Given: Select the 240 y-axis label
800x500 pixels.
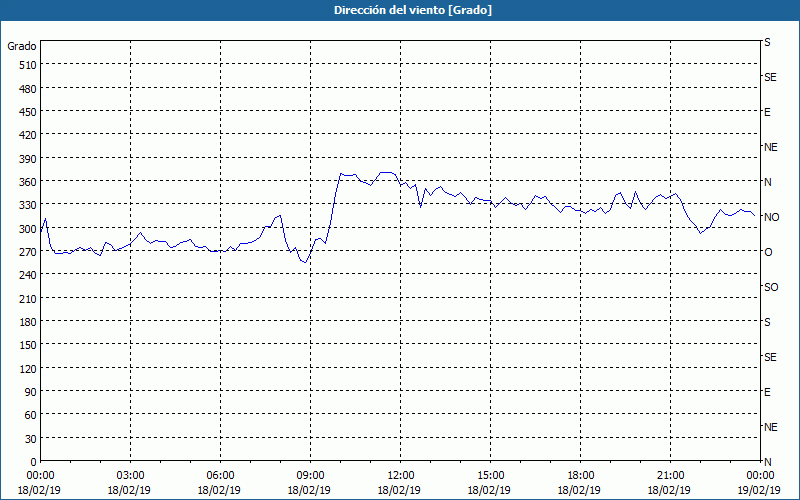Looking at the screenshot, I should point(28,275).
